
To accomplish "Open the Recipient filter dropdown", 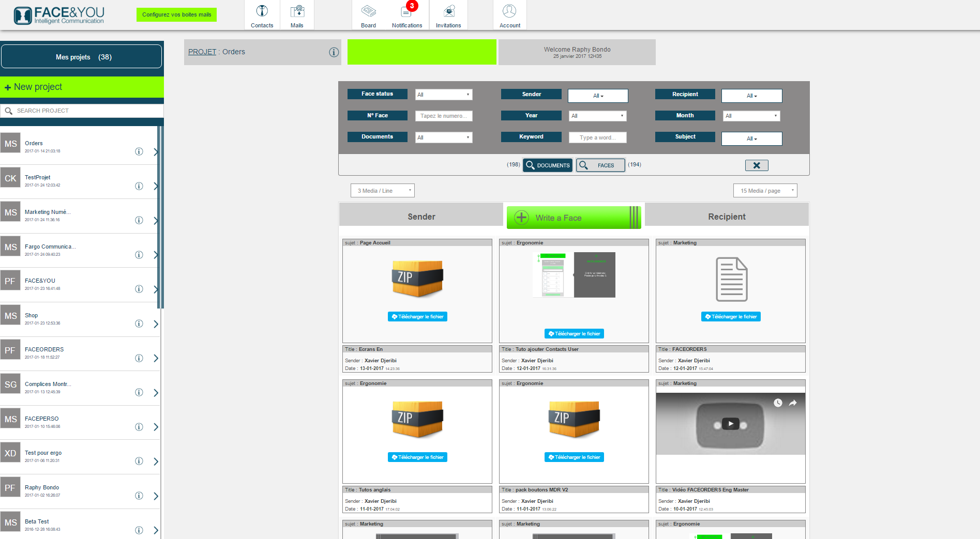I will click(x=751, y=96).
